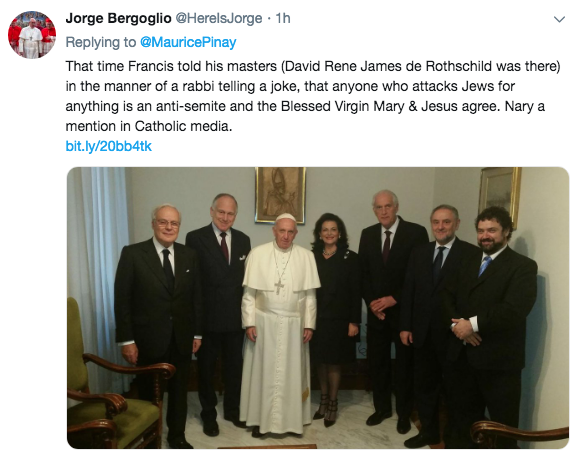Image resolution: width=579 pixels, height=458 pixels.
Task: Open the tweet options chevron menu
Action: (x=559, y=19)
